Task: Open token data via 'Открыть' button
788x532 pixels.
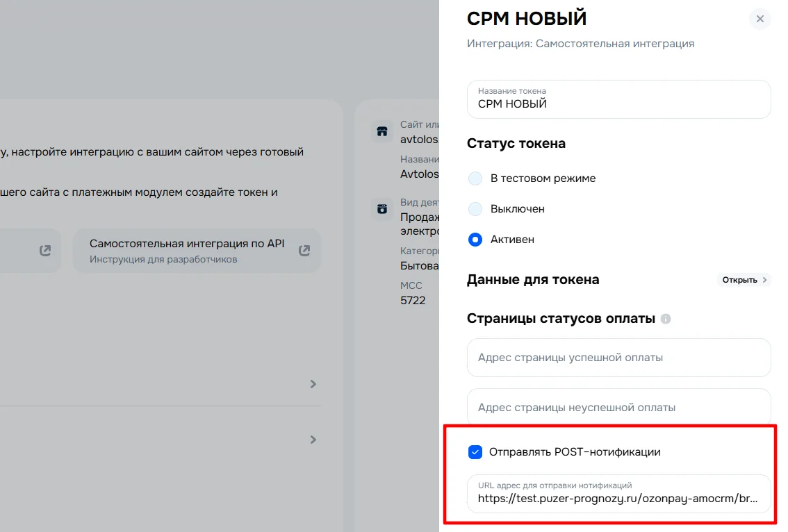Action: click(x=744, y=280)
